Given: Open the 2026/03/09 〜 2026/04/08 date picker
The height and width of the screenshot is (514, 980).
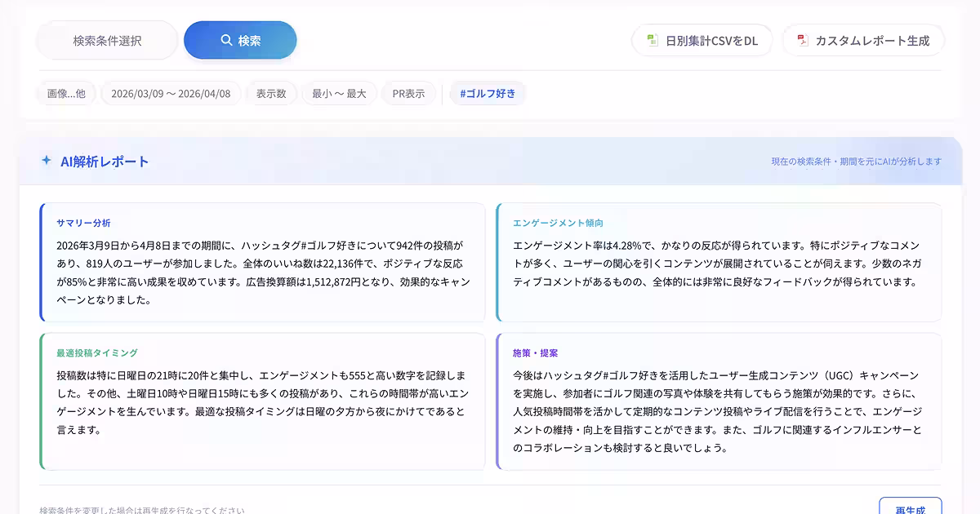Looking at the screenshot, I should [171, 93].
